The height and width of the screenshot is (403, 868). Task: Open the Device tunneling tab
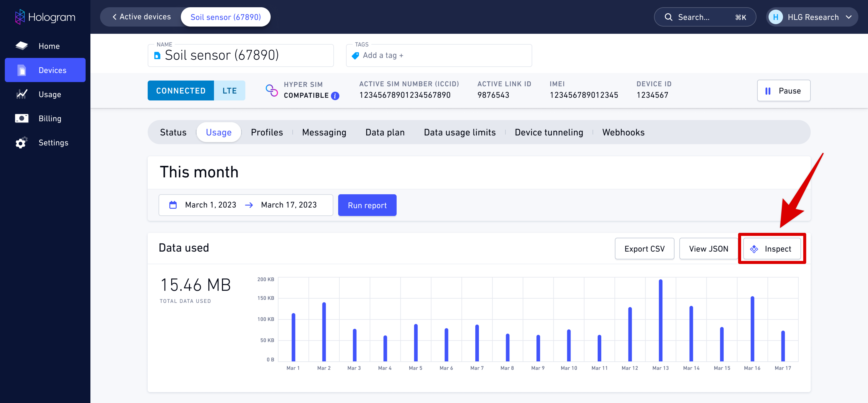[x=549, y=132]
